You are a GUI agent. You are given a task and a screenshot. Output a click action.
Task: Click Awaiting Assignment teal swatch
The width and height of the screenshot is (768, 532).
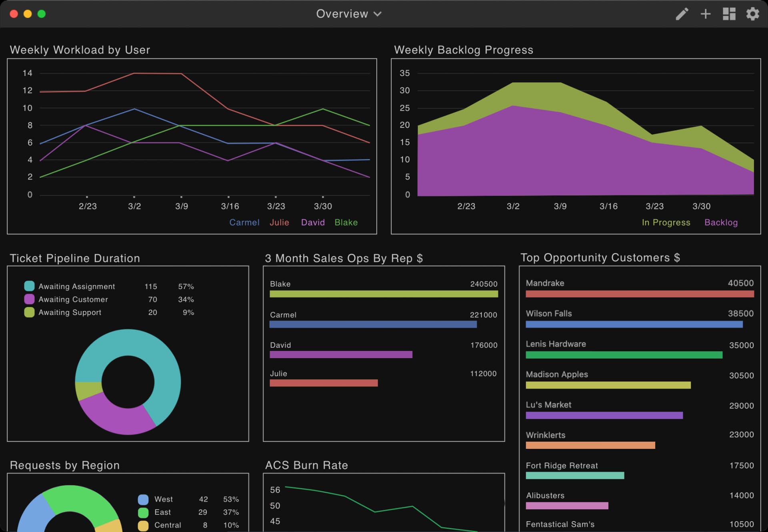[x=29, y=286]
